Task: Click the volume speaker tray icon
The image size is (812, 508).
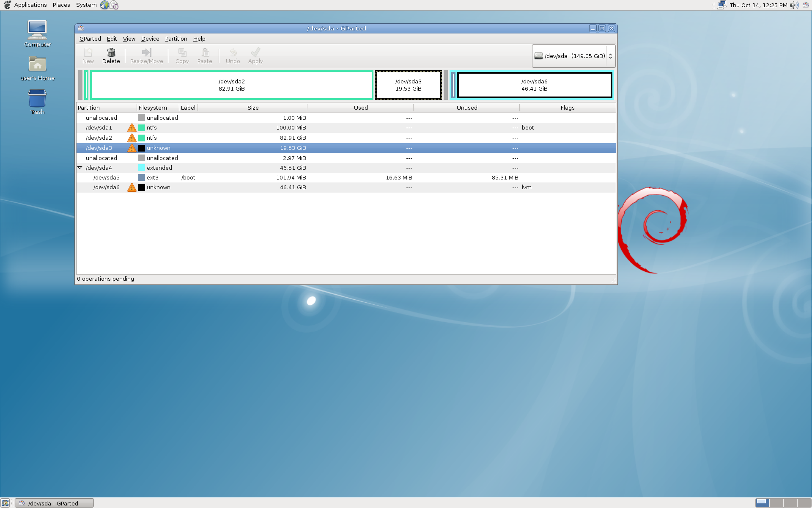Action: [794, 5]
